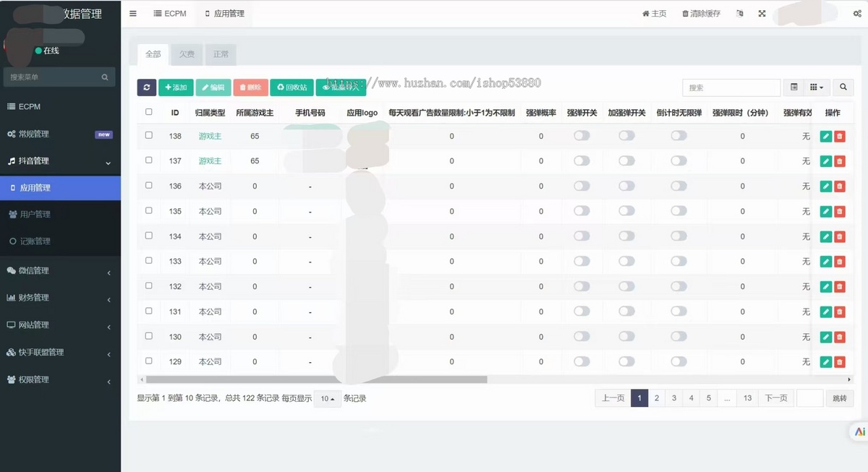This screenshot has height=472, width=868.
Task: Delete row 137 with trash icon
Action: pos(839,161)
